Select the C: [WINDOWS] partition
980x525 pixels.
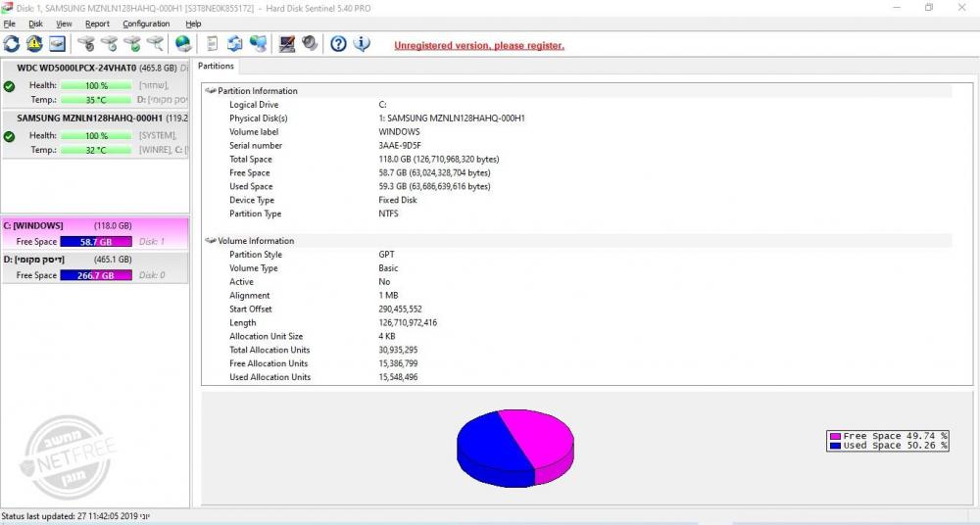coord(95,233)
